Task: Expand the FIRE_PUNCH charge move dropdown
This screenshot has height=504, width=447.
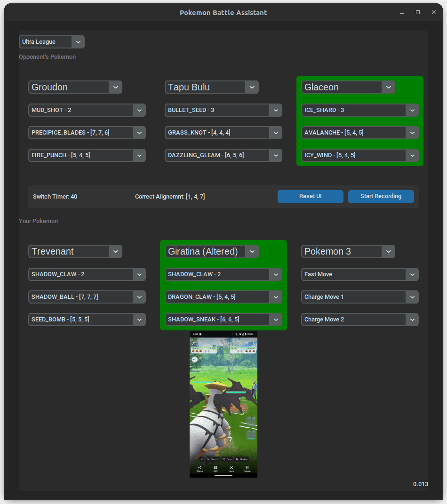Action: [87, 155]
